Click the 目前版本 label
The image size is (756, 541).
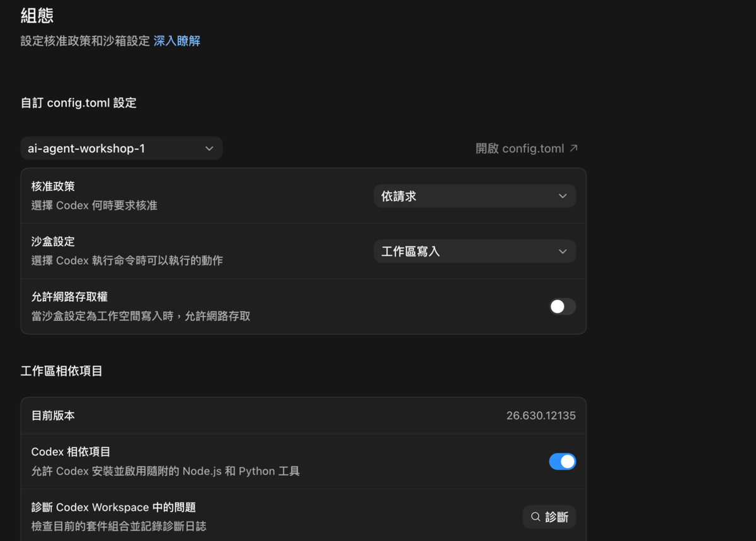coord(53,416)
